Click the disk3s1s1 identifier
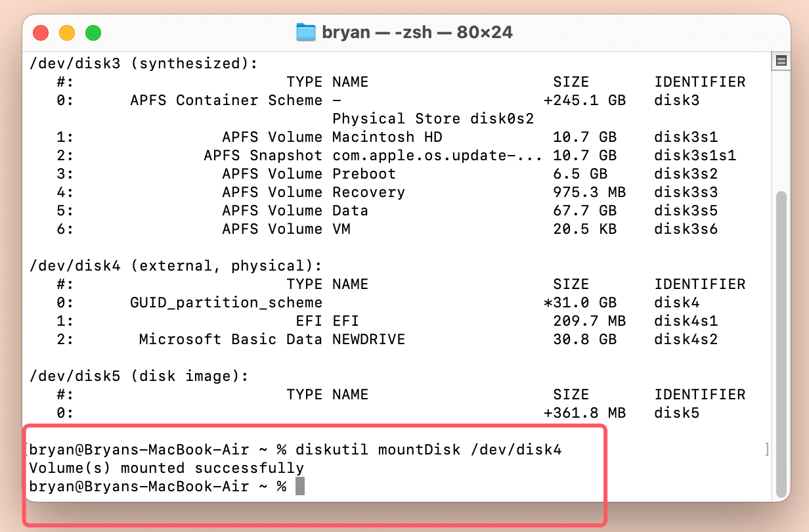The image size is (809, 532). point(695,156)
